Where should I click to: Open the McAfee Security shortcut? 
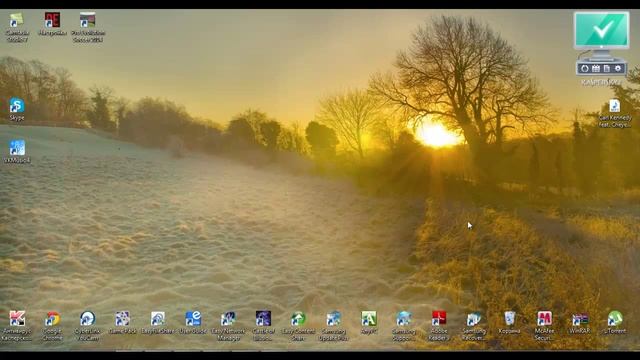click(544, 325)
